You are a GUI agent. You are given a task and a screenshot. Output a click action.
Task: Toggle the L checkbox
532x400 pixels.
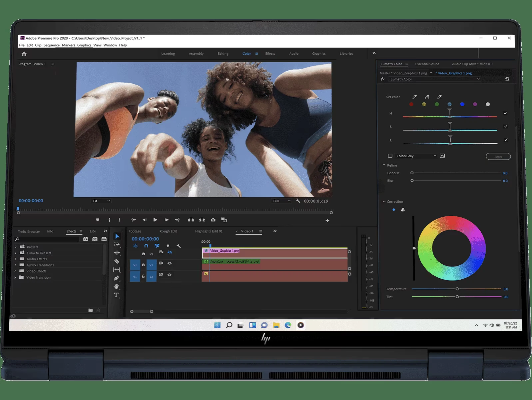(x=506, y=140)
